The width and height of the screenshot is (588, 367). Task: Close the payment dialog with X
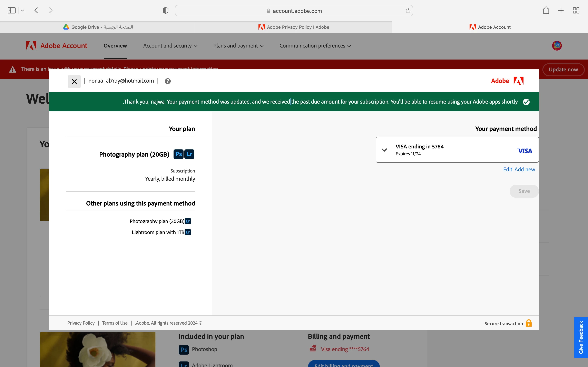pyautogui.click(x=74, y=82)
